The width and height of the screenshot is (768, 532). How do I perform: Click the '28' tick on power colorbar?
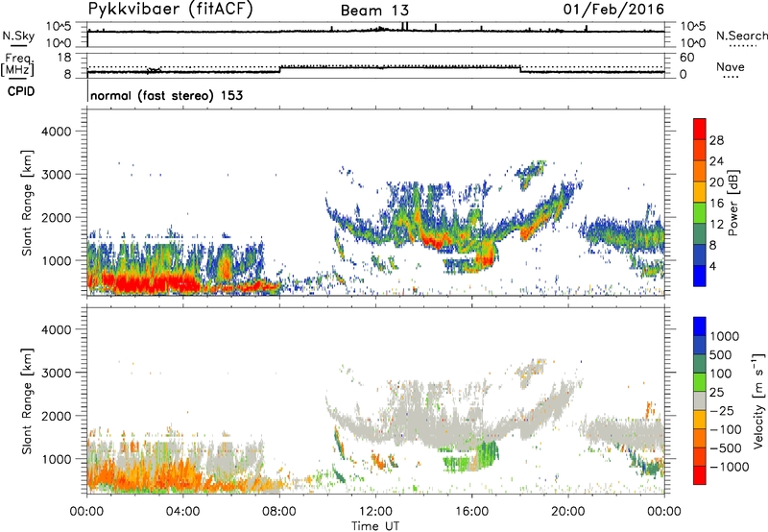716,140
